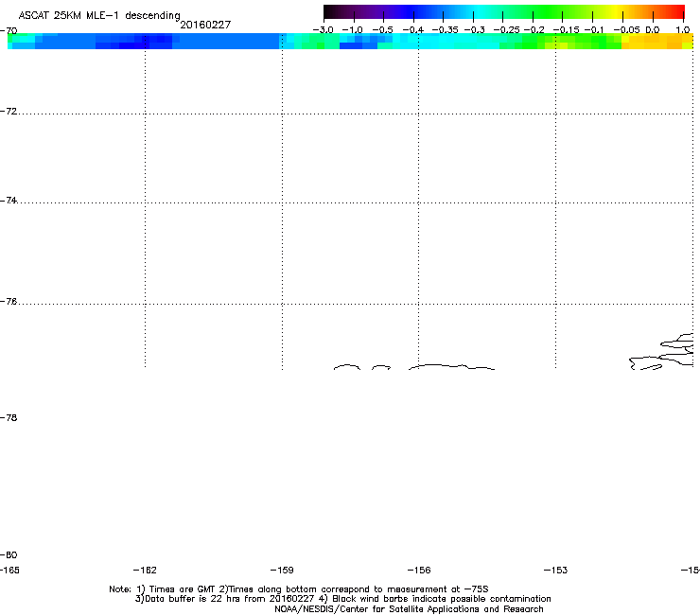The height and width of the screenshot is (615, 700).
Task: Click the -70 latitude axis label
Action: tap(9, 31)
